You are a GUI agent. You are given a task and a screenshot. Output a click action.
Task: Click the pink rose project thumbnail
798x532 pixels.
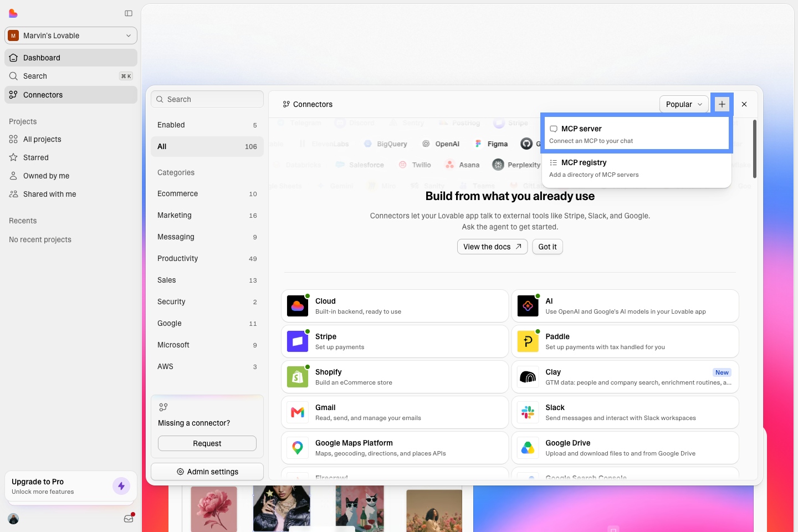click(x=214, y=509)
